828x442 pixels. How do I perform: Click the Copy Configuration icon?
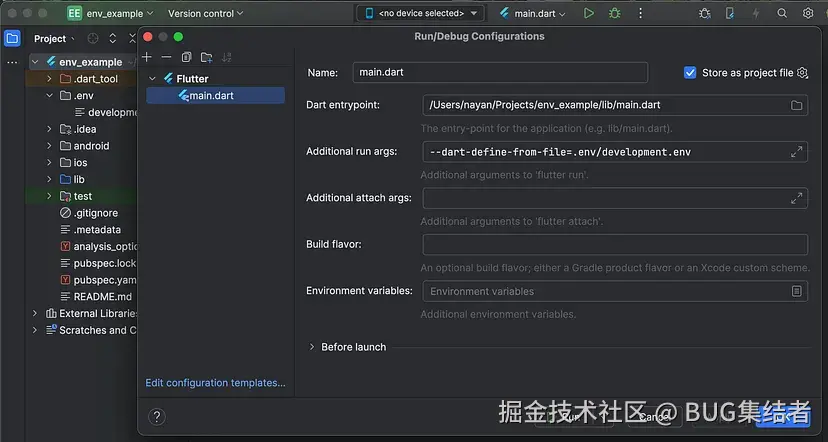[186, 57]
